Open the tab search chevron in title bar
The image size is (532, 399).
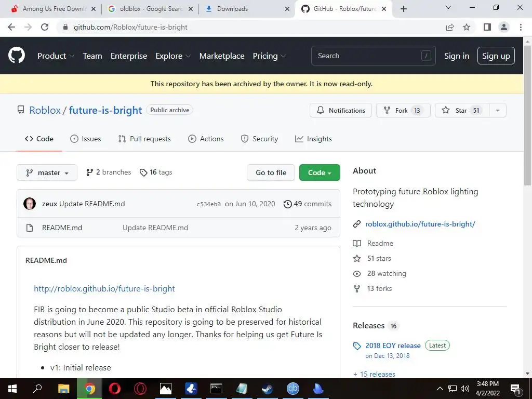(x=448, y=7)
